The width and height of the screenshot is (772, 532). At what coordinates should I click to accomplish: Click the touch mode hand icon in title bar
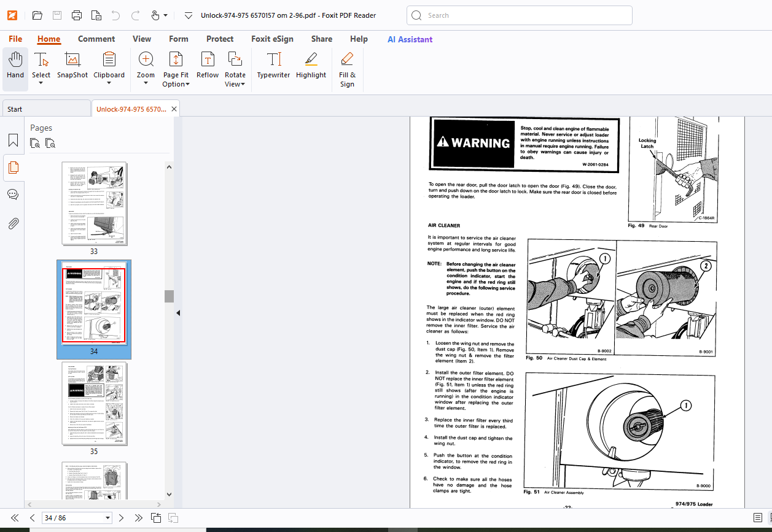pos(155,15)
